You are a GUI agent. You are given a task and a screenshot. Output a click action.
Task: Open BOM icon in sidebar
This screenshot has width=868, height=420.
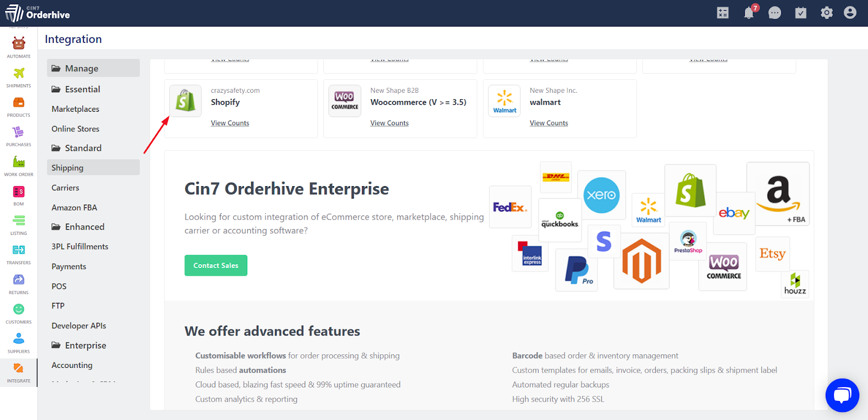pyautogui.click(x=18, y=192)
